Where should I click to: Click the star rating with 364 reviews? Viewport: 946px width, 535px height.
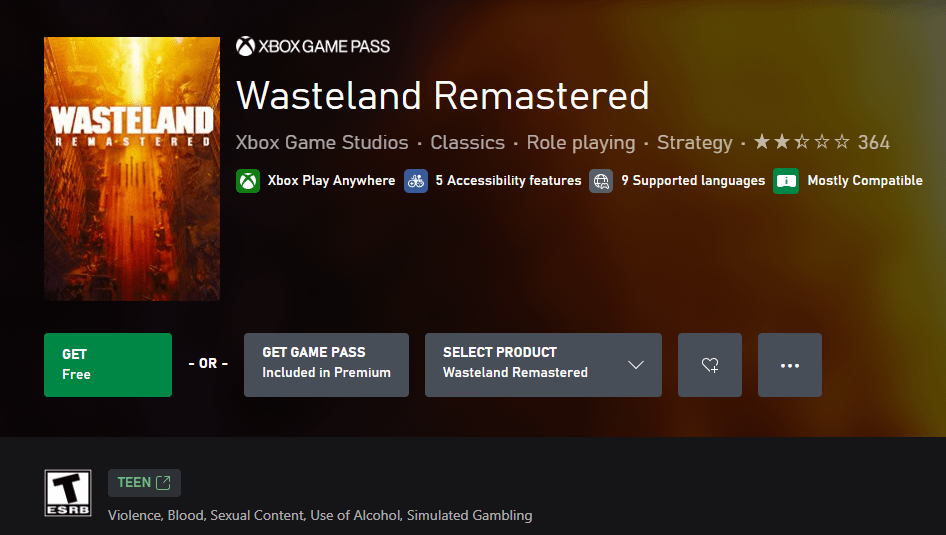(x=821, y=143)
